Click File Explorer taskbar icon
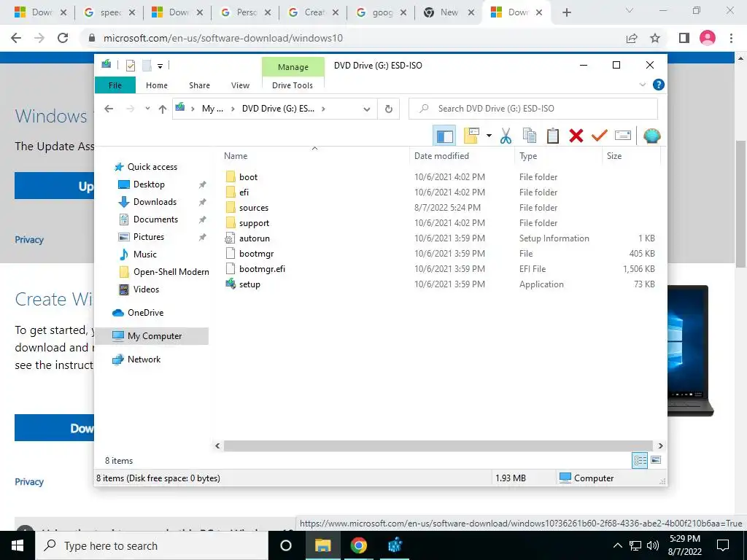Image resolution: width=747 pixels, height=560 pixels. [322, 545]
